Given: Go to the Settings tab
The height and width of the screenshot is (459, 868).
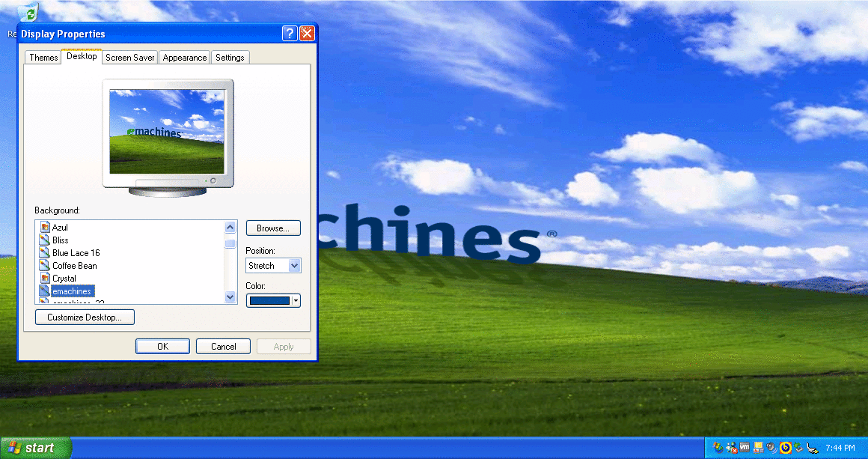Looking at the screenshot, I should (x=230, y=58).
